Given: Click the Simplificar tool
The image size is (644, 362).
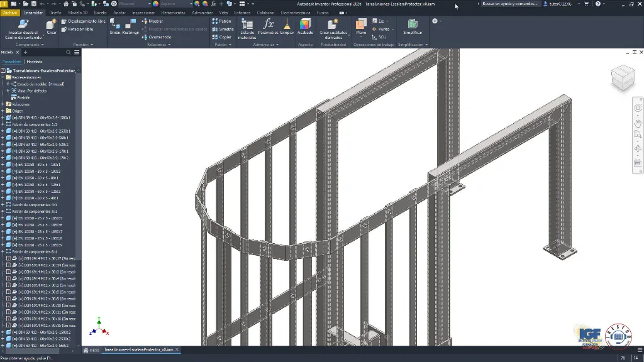Looking at the screenshot, I should pyautogui.click(x=413, y=27).
